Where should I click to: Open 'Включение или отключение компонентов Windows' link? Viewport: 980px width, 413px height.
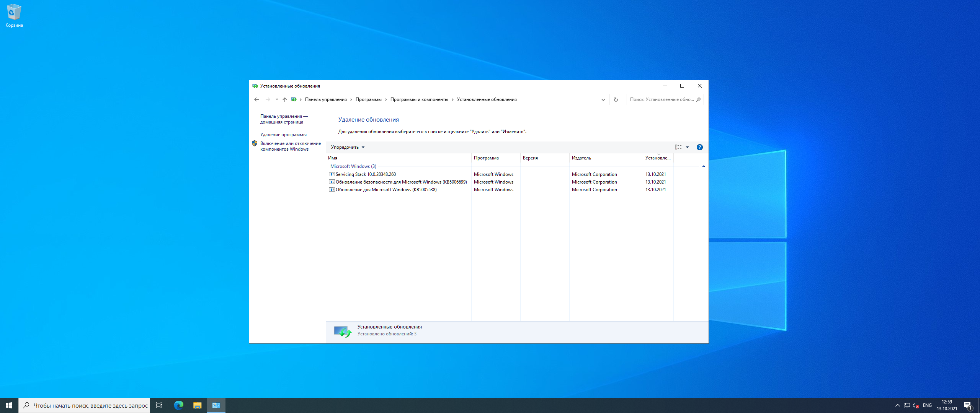point(291,146)
